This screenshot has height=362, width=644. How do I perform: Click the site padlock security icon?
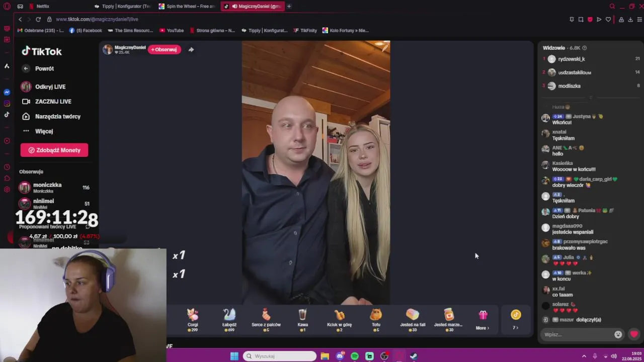coord(49,19)
